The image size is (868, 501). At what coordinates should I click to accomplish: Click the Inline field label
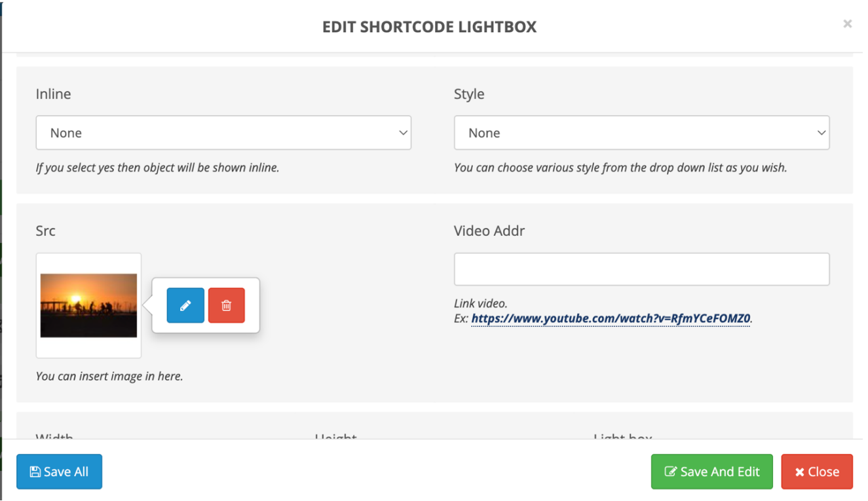point(53,94)
